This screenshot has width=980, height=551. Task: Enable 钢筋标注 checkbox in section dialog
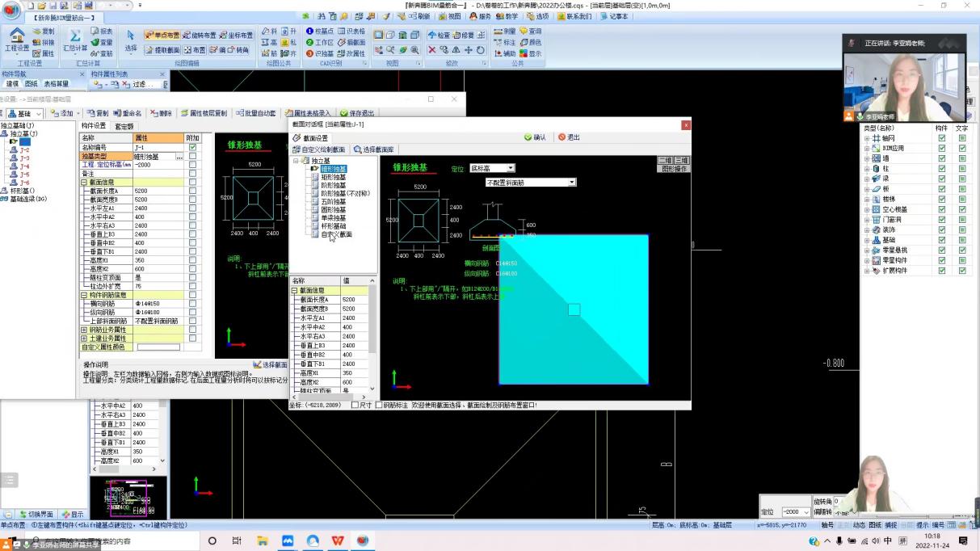[379, 405]
